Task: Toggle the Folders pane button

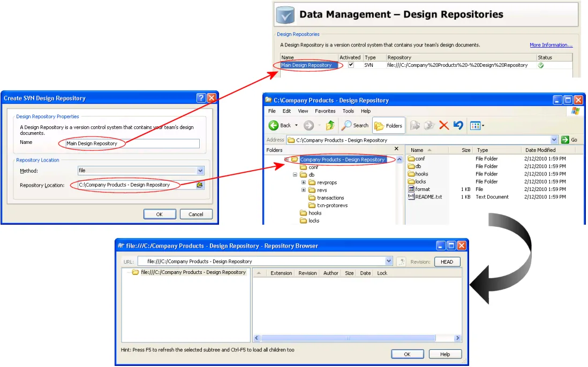Action: click(x=388, y=126)
